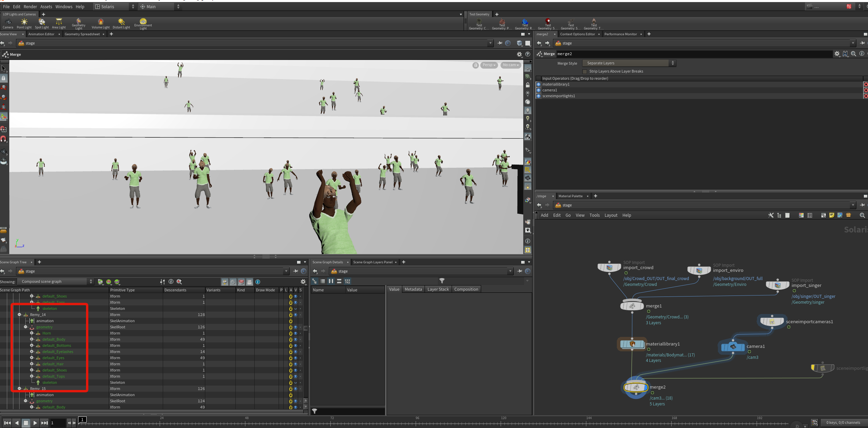Screen dimensions: 868x428
Task: Enable Strip Layers Above Layer Breaks
Action: [585, 72]
